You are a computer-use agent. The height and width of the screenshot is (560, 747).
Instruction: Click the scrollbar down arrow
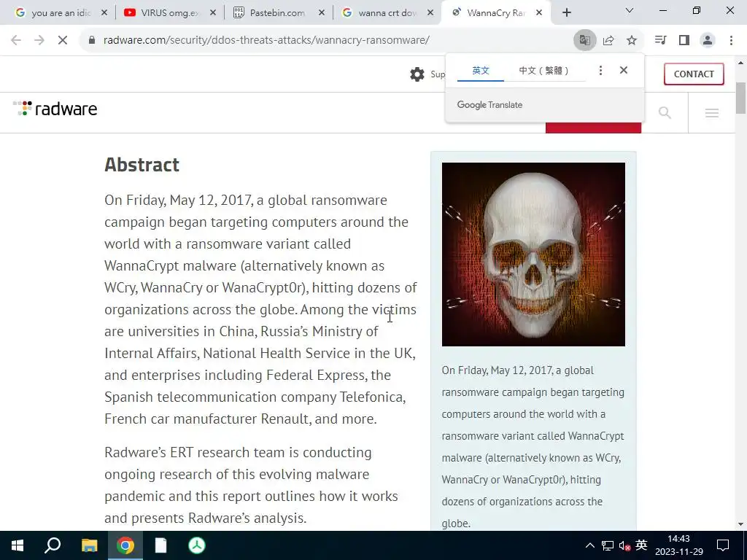point(740,524)
